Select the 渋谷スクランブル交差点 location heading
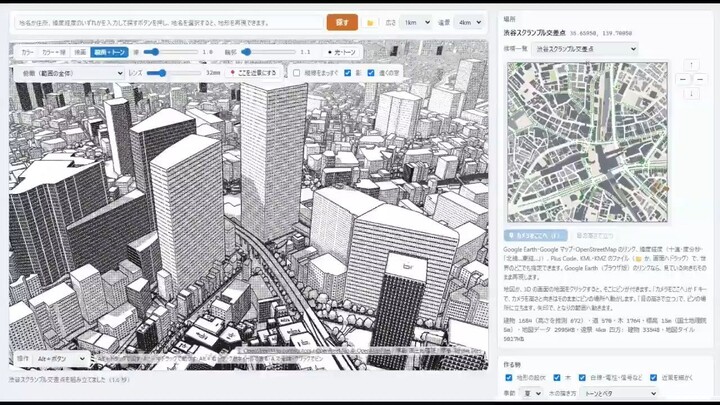This screenshot has width=720, height=405. (534, 33)
